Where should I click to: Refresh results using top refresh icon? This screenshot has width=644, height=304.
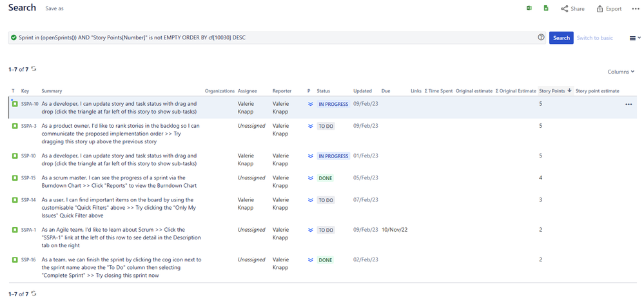pos(34,69)
